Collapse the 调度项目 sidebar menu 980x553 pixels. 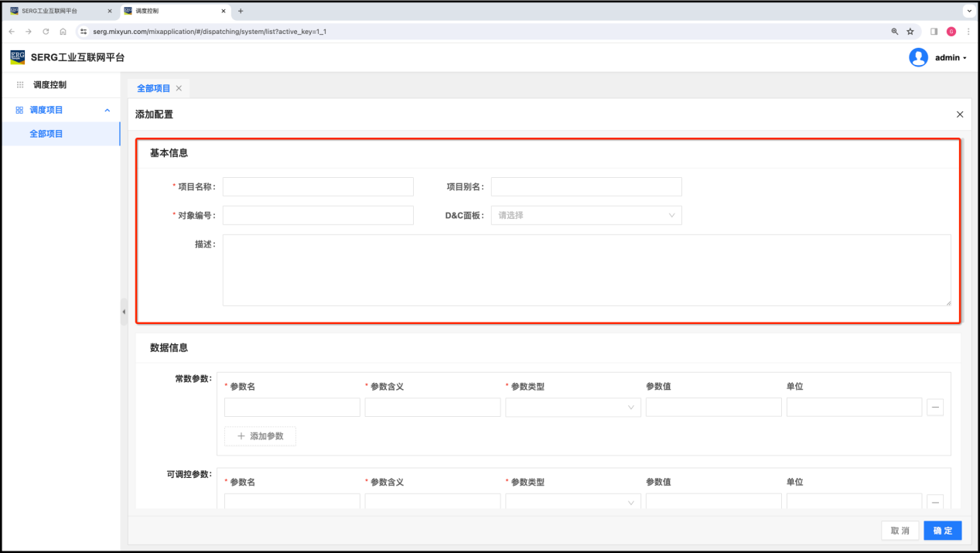(x=108, y=111)
